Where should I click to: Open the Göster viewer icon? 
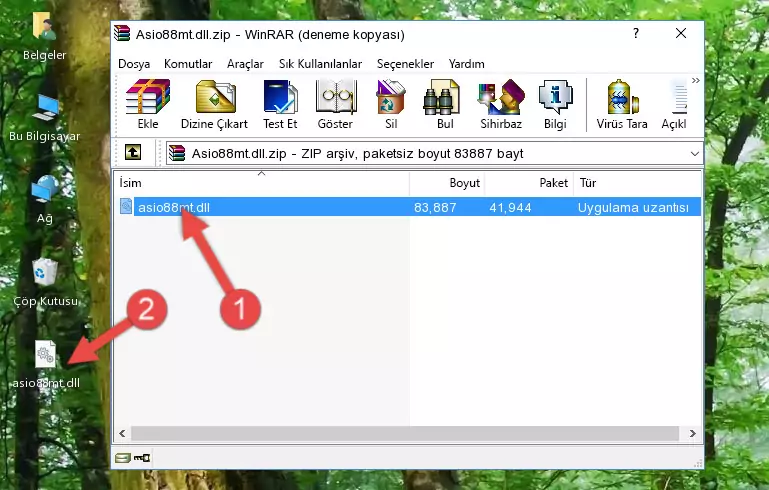click(335, 104)
